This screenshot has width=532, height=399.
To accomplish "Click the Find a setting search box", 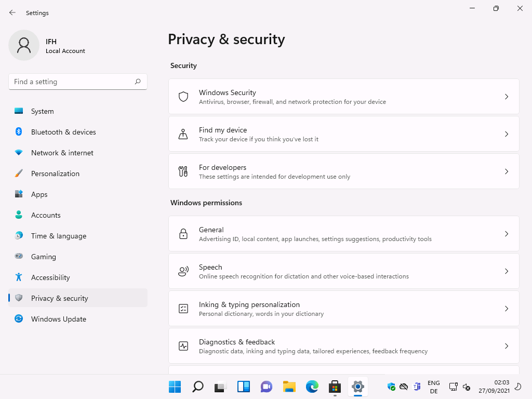I will pos(78,82).
